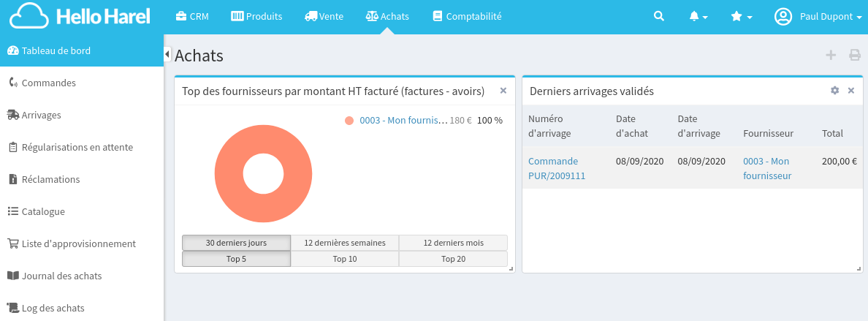
Task: Click the orange pie chart legend swatch
Action: coord(349,121)
